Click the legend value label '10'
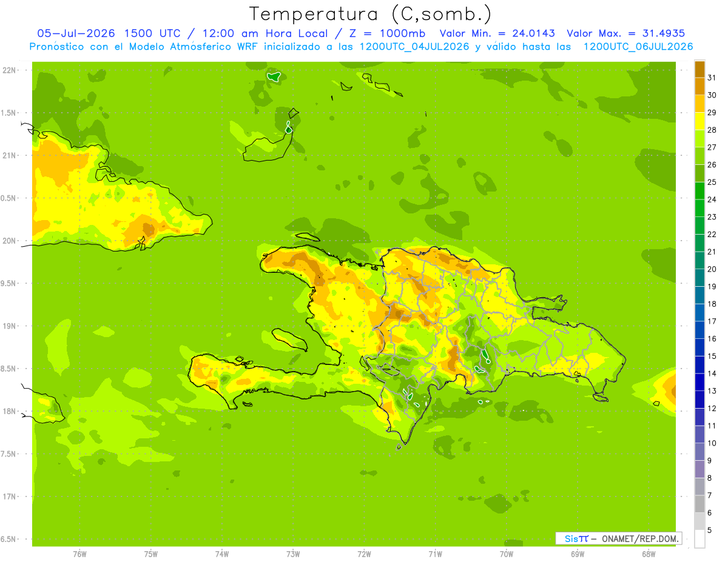The width and height of the screenshot is (728, 562). (x=712, y=443)
